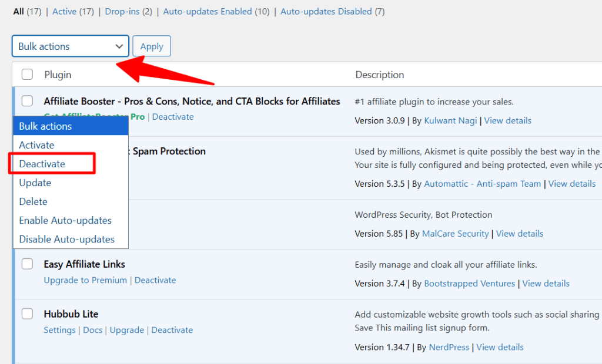602x364 pixels.
Task: Click 'Version 5.85' text
Action: pyautogui.click(x=379, y=234)
